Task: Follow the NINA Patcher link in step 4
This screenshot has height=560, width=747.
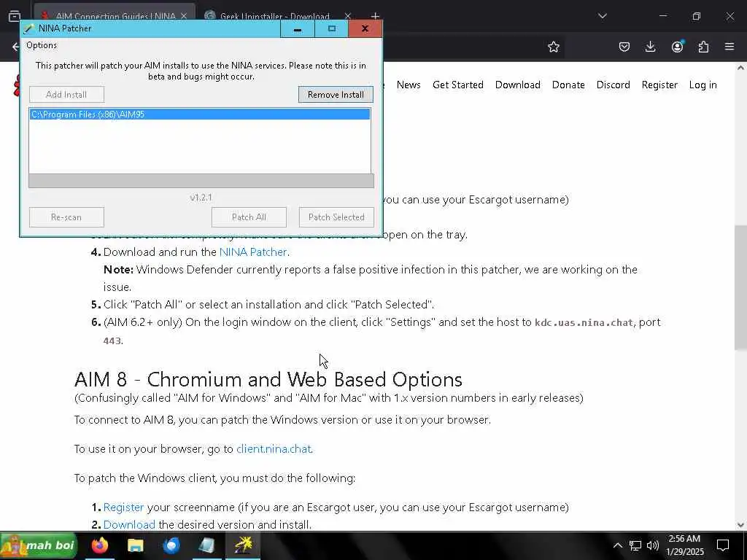Action: pos(253,252)
